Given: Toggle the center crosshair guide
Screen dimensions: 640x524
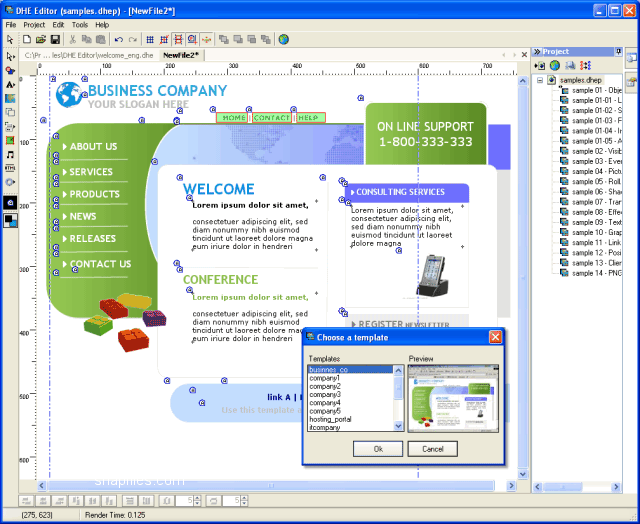Looking at the screenshot, I should coord(207,39).
